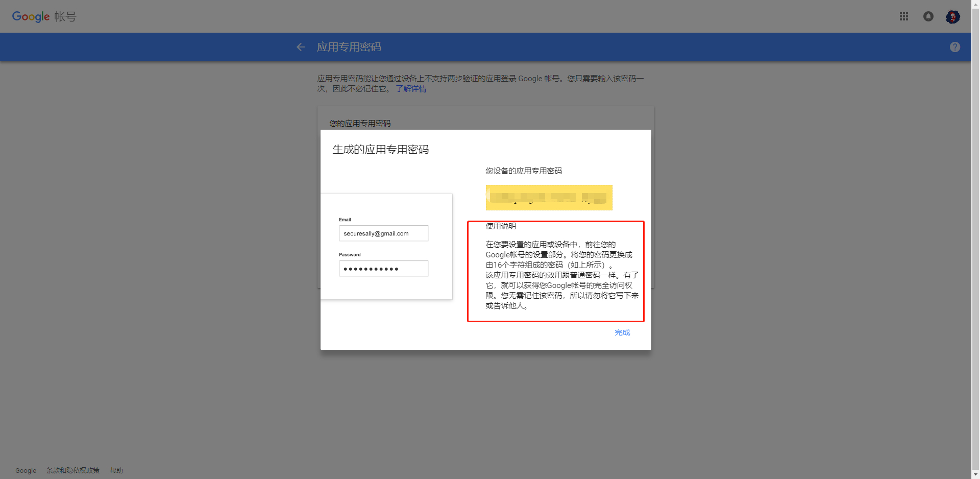This screenshot has height=479, width=980.
Task: Open the help question mark icon
Action: coord(955,47)
